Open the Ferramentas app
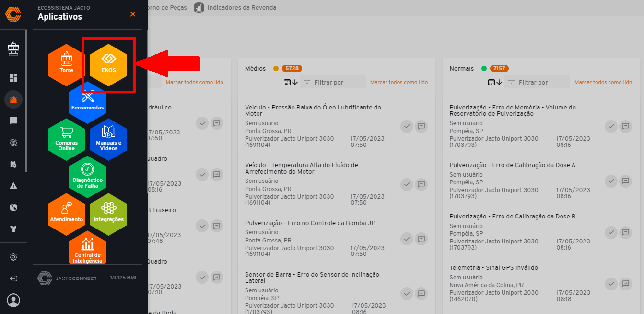The image size is (644, 314). click(87, 102)
